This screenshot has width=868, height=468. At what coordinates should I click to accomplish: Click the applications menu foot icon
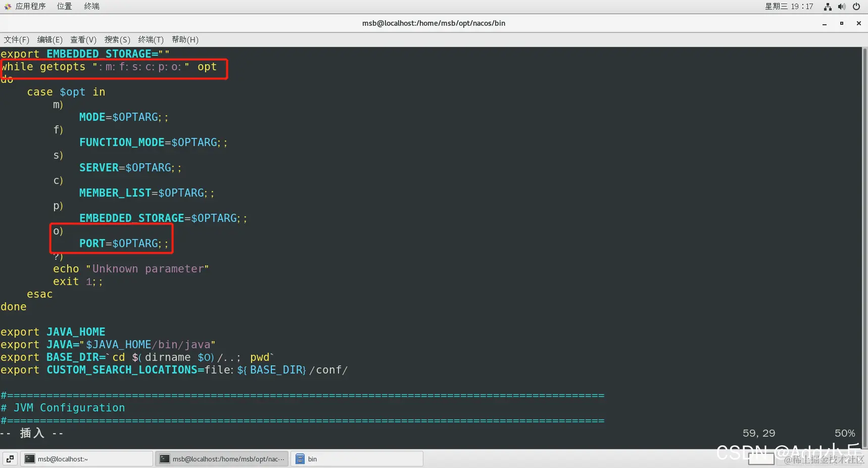[x=8, y=7]
